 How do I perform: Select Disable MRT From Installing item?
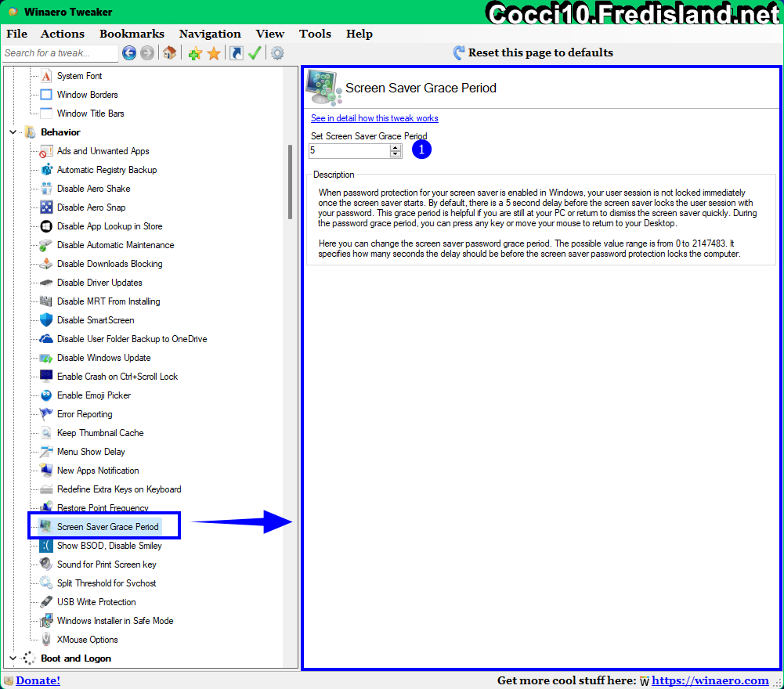pyautogui.click(x=109, y=301)
